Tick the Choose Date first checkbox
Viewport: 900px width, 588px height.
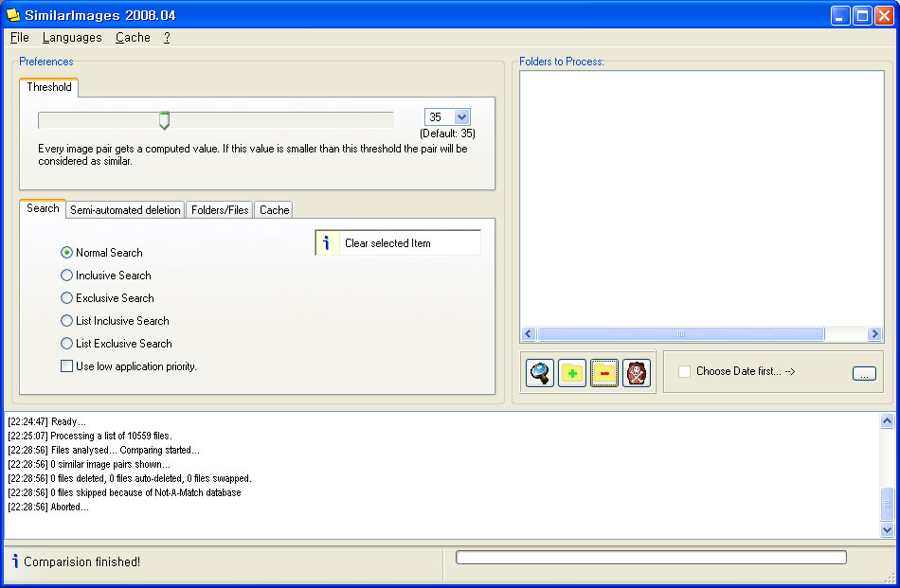(684, 371)
